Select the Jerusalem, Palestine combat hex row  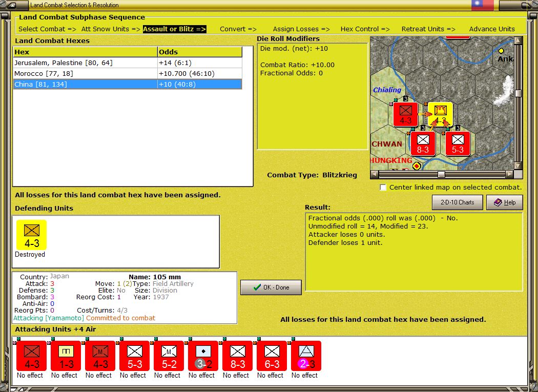pyautogui.click(x=128, y=63)
